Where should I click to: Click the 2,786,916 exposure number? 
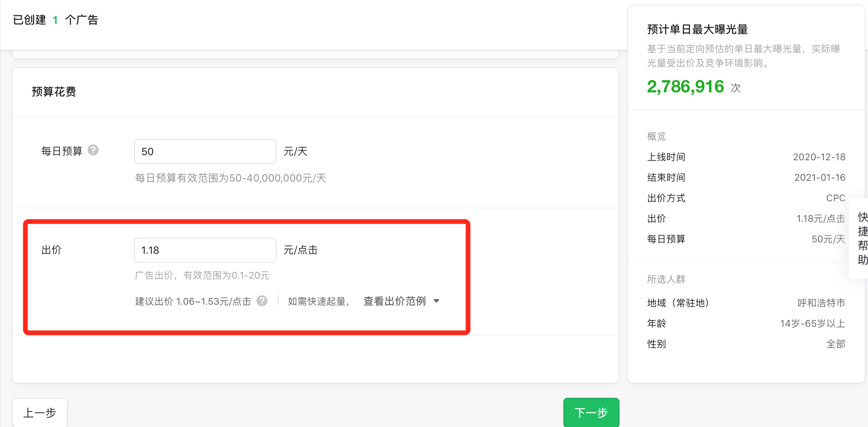click(685, 87)
